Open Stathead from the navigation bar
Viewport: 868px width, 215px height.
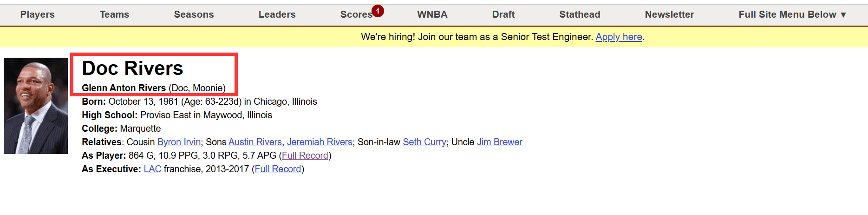pyautogui.click(x=580, y=14)
